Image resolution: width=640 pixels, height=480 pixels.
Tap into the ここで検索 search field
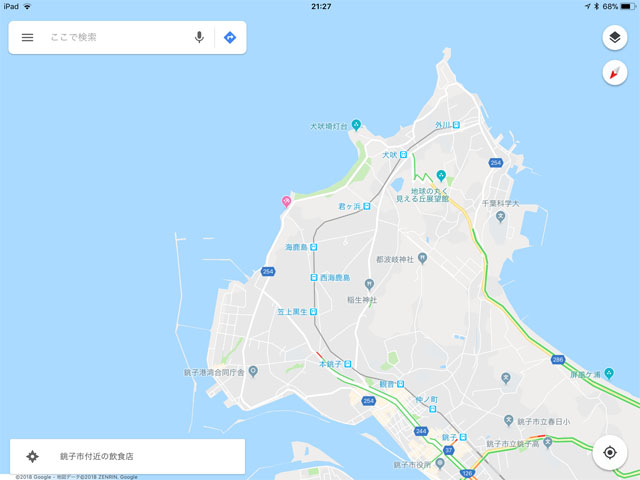pyautogui.click(x=118, y=38)
